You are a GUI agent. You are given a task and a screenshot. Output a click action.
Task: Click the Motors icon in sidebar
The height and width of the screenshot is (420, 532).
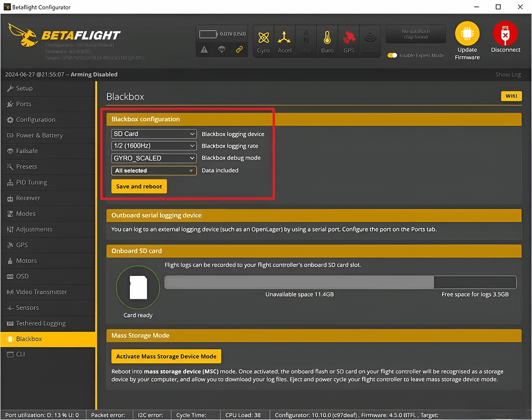(x=10, y=261)
